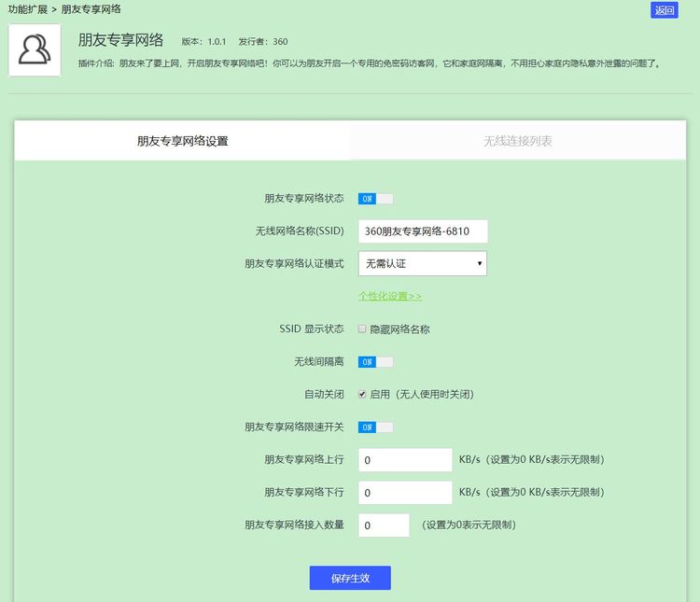Open the 朋友专享网络认证模式 dropdown
This screenshot has height=602, width=700.
[x=422, y=263]
